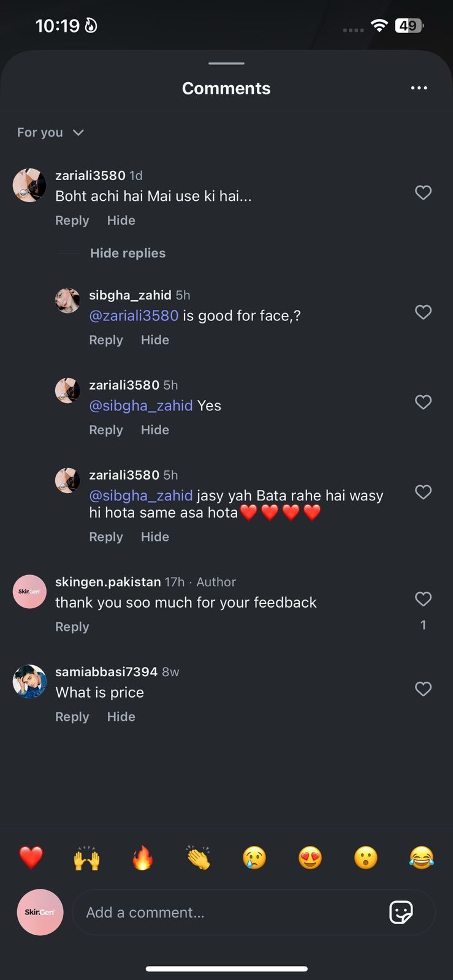Tap the clapping hands emoji reaction

[x=198, y=858]
